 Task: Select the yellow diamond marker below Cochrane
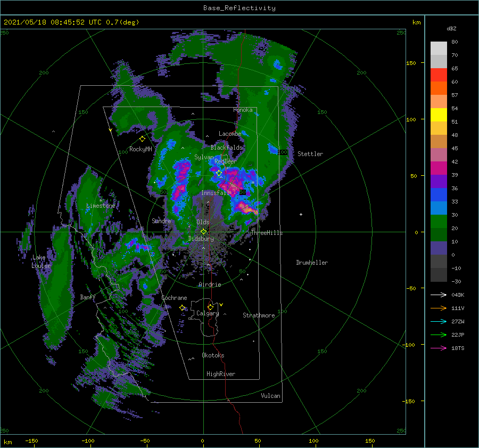click(182, 308)
